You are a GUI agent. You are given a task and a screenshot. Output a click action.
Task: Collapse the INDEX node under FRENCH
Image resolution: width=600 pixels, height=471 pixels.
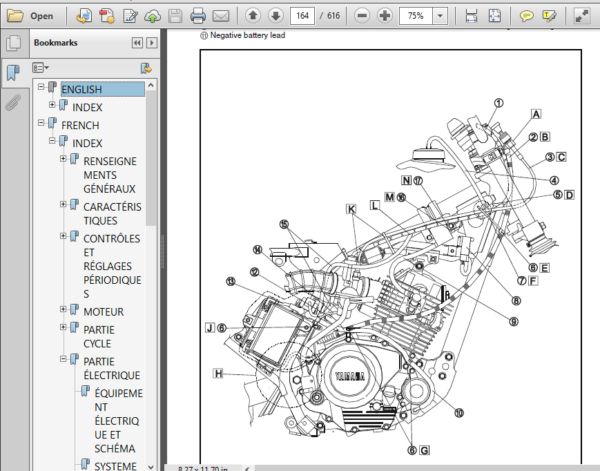tap(52, 140)
